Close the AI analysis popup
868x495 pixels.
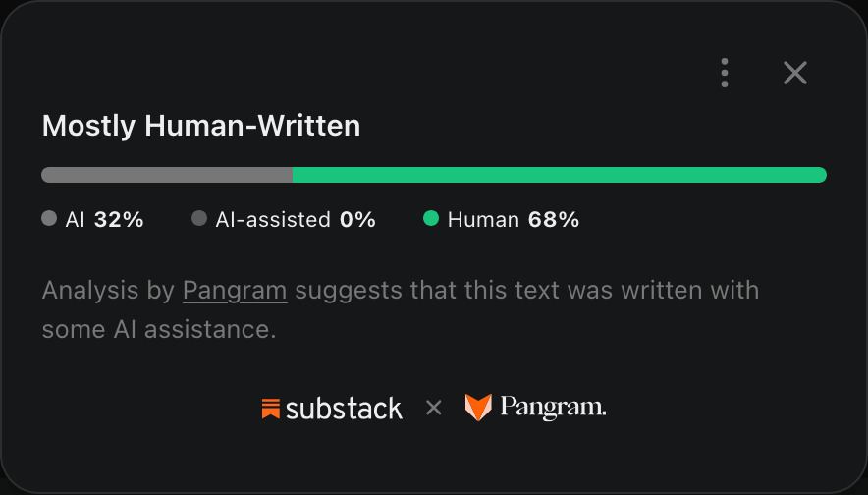795,73
